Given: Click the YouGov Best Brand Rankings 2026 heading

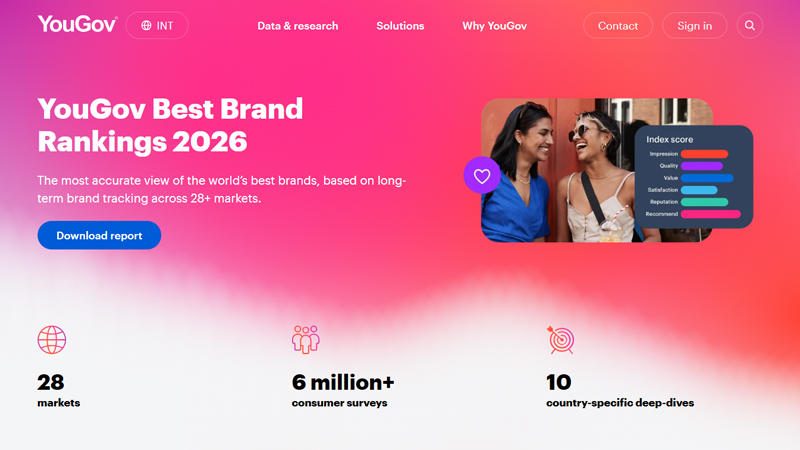Looking at the screenshot, I should point(170,125).
